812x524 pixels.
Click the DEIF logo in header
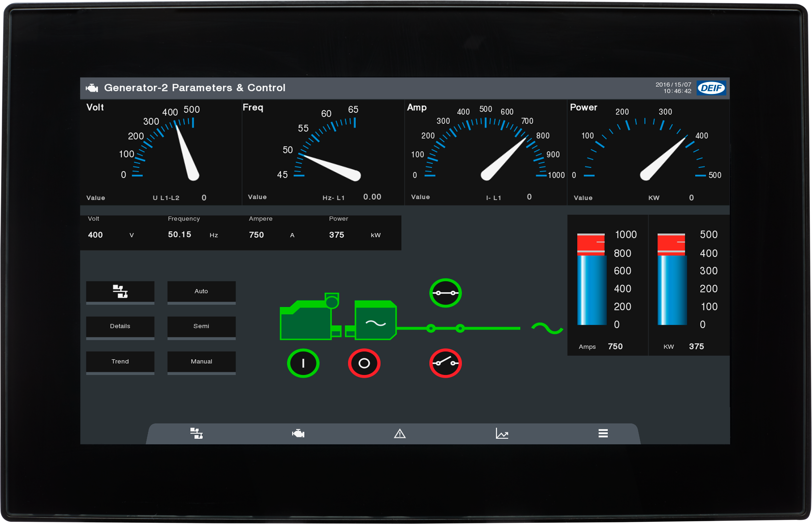[x=711, y=88]
